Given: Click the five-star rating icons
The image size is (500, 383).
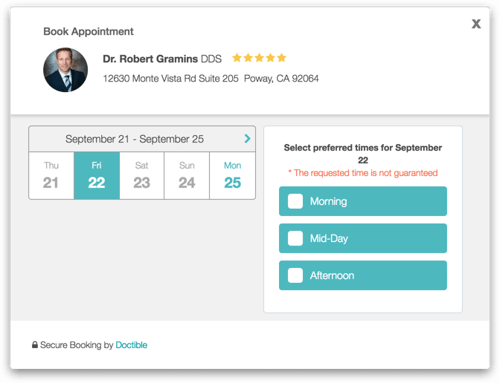Looking at the screenshot, I should (x=259, y=58).
